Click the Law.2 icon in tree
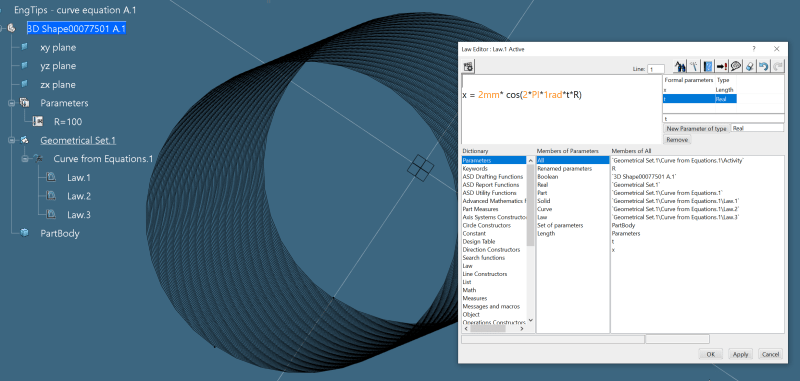Image resolution: width=800 pixels, height=381 pixels. (x=51, y=196)
